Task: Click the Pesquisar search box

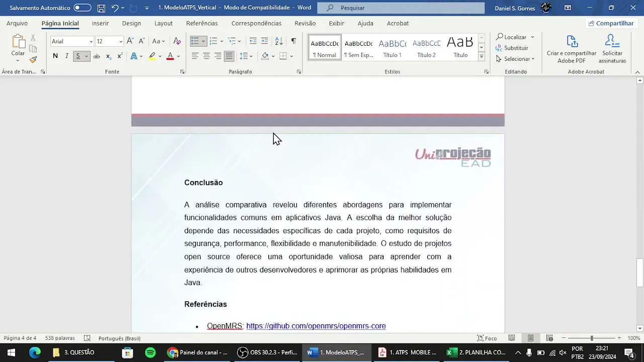Action: [x=400, y=8]
